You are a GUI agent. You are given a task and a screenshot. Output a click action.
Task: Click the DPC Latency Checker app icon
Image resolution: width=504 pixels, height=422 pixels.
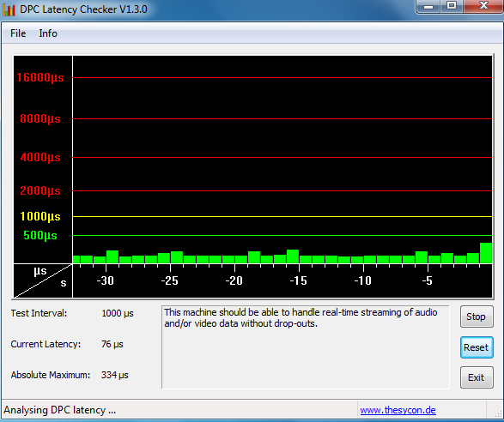(x=9, y=10)
